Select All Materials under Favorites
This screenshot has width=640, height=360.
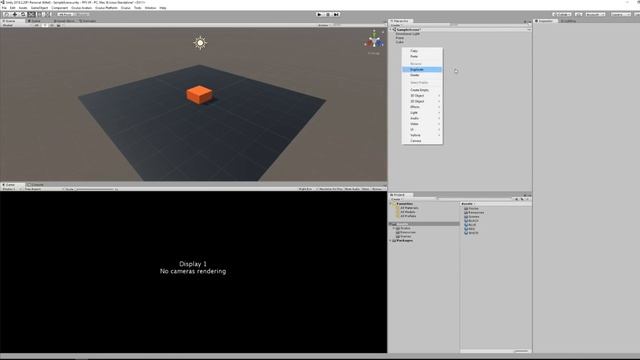409,208
